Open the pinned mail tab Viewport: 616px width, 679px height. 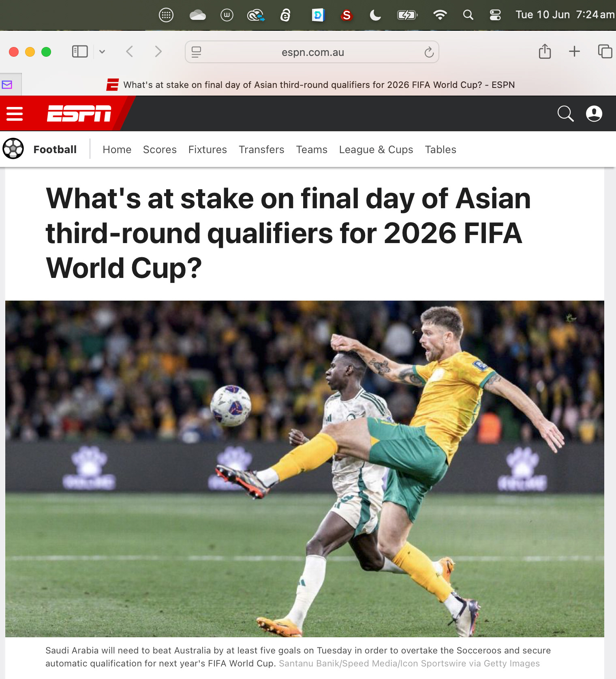(7, 85)
